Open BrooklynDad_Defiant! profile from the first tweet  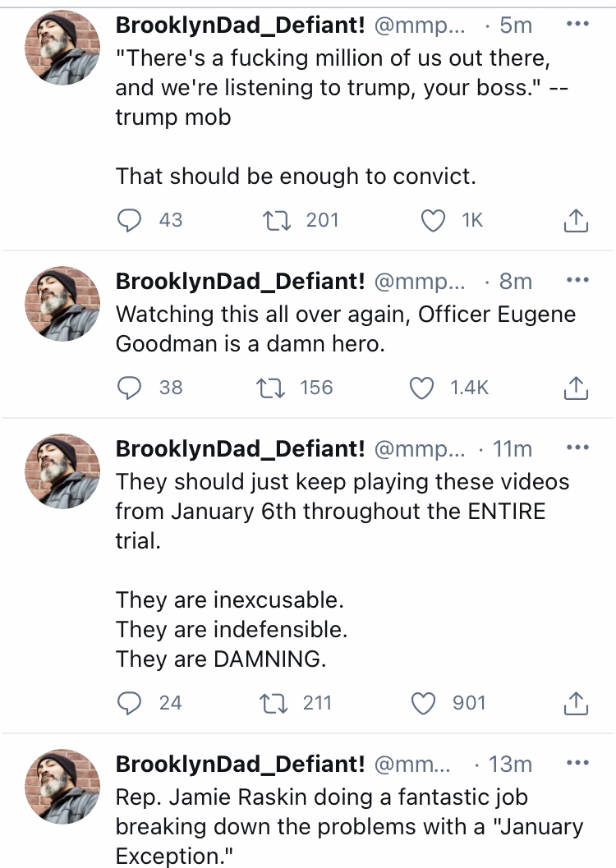click(240, 25)
